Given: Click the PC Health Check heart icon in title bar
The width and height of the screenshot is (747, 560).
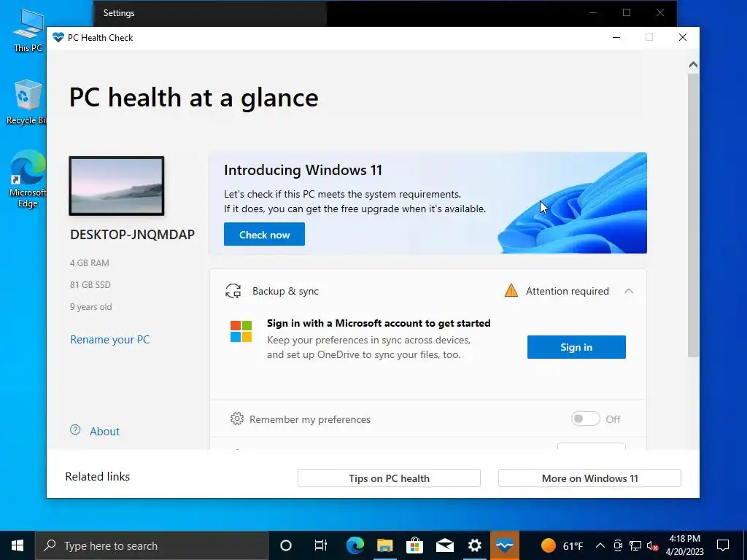Looking at the screenshot, I should [x=58, y=37].
